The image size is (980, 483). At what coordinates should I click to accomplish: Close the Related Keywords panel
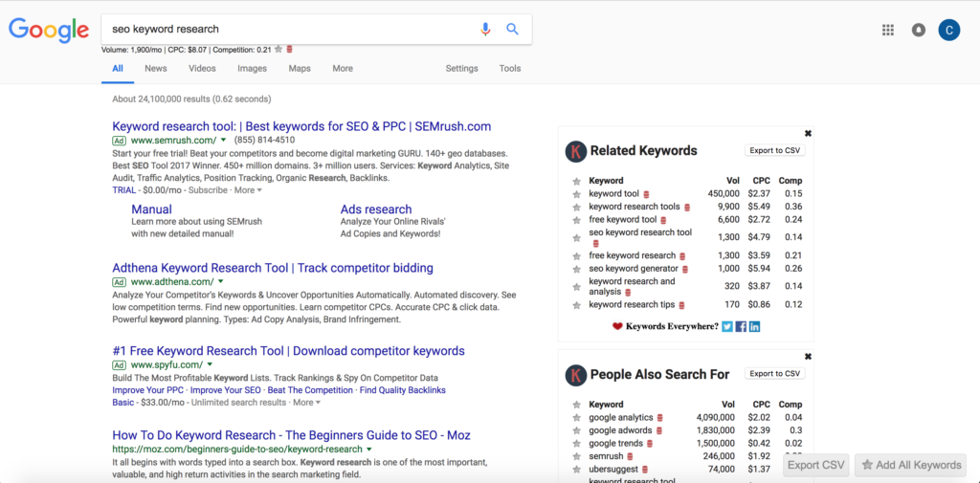[x=808, y=133]
